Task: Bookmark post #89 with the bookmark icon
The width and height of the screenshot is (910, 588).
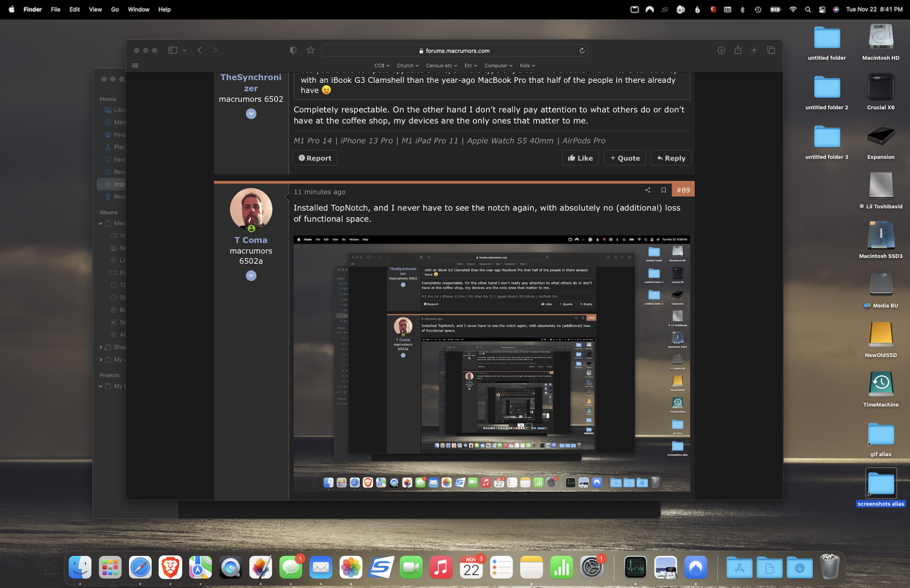Action: tap(663, 190)
